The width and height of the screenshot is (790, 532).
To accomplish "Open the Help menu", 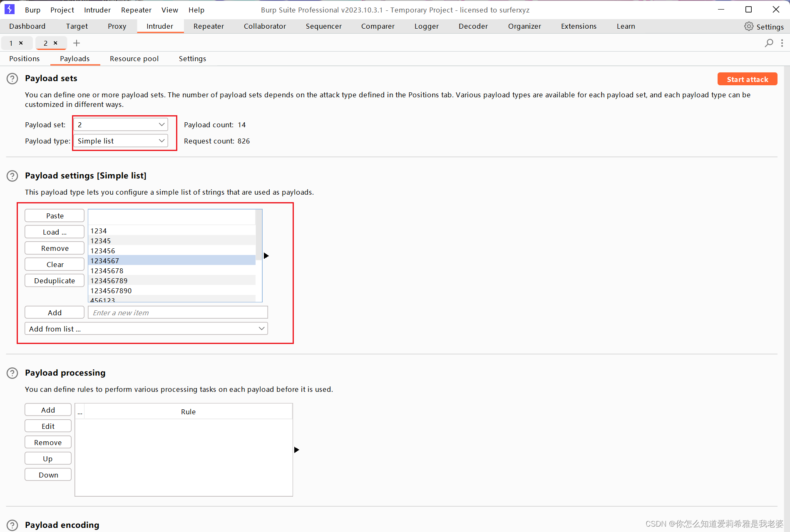I will point(196,10).
